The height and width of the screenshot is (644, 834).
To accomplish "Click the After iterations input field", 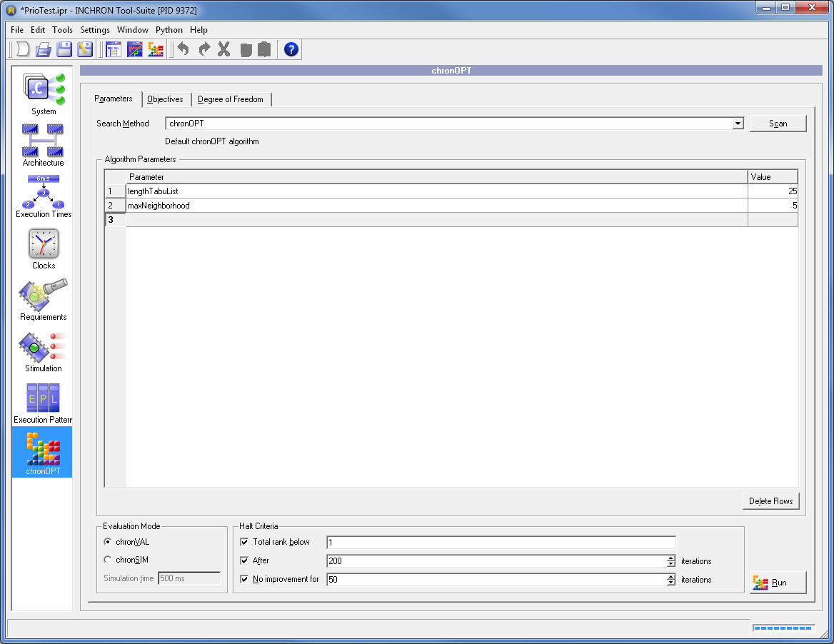I will 496,560.
